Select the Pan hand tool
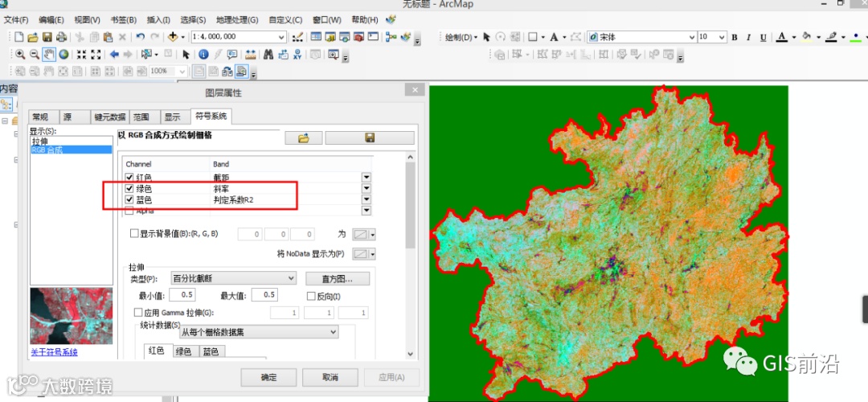Screen dimensions: 868x402 49,54
